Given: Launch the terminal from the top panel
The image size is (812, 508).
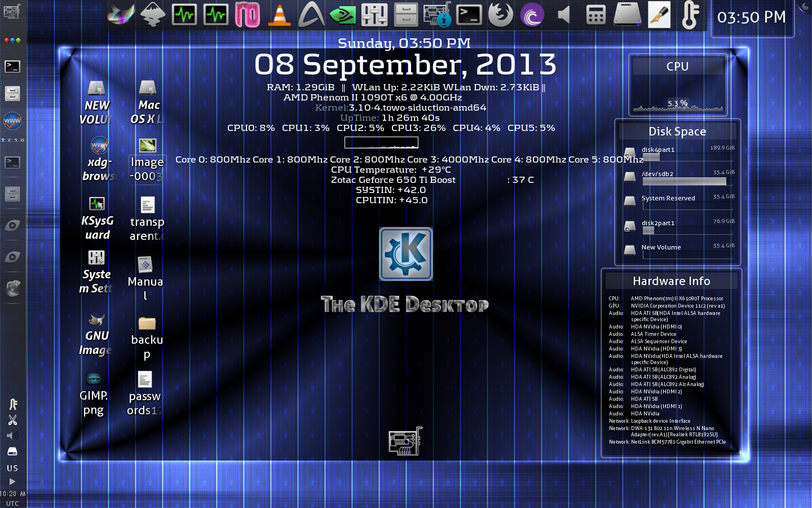Looking at the screenshot, I should pos(469,15).
